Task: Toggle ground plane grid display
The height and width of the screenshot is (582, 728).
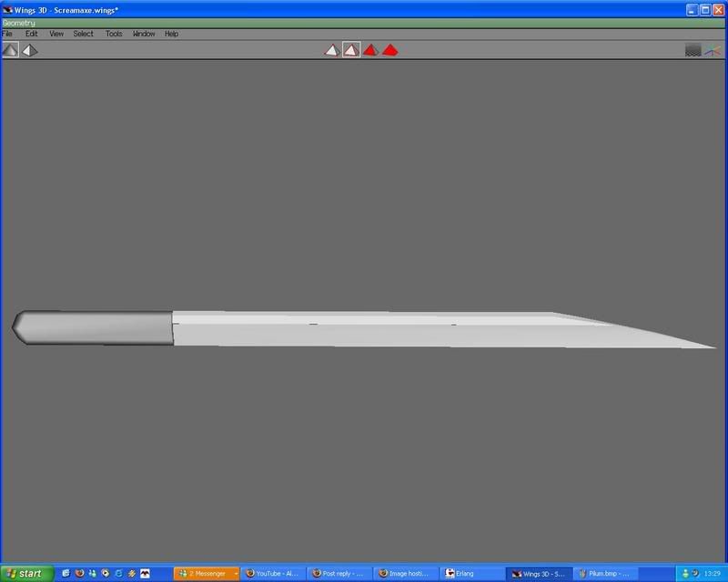Action: (x=693, y=50)
